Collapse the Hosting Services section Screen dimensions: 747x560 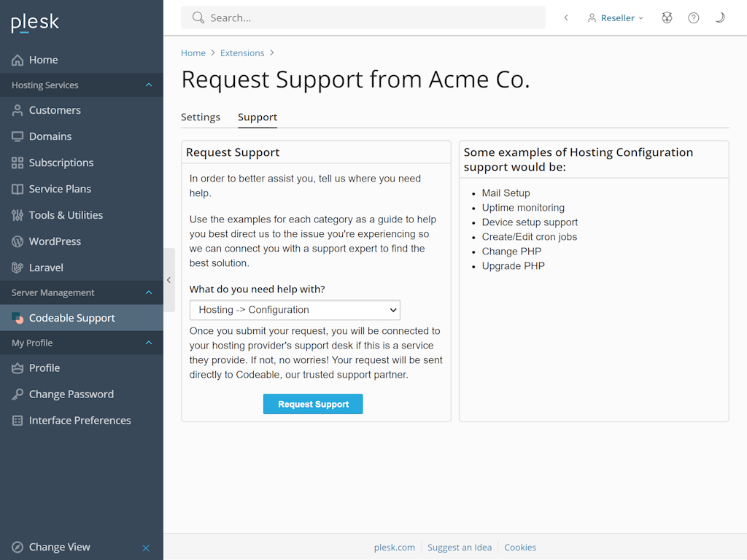coord(149,85)
